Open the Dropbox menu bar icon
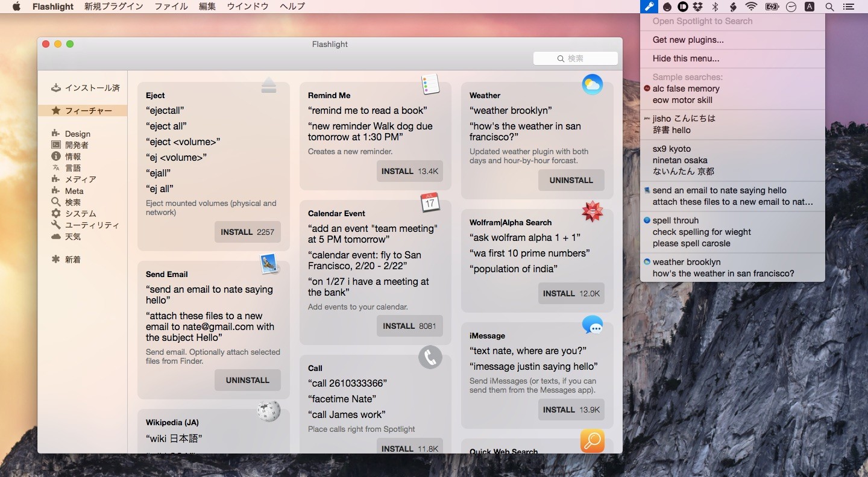Viewport: 868px width, 477px height. click(698, 7)
